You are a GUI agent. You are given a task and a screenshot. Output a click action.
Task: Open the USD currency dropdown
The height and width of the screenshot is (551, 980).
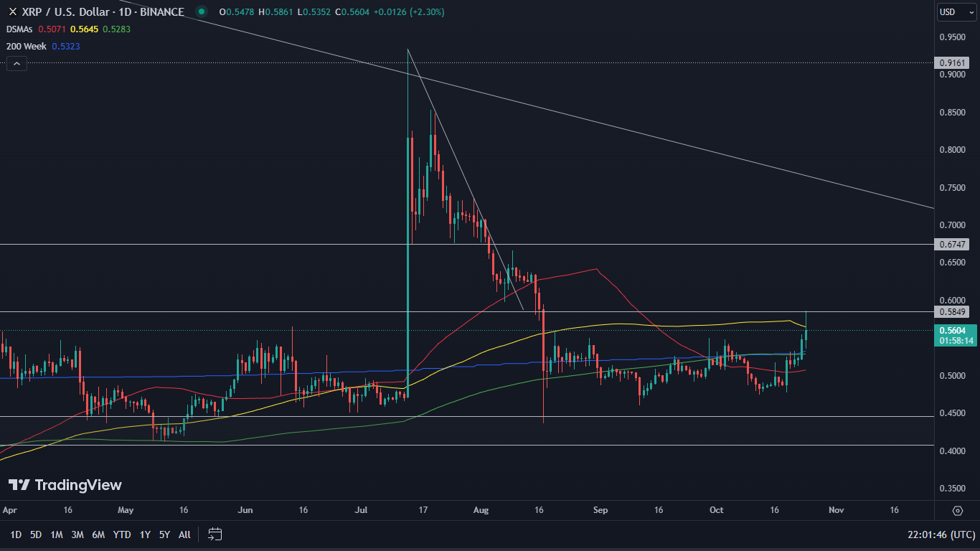[957, 12]
